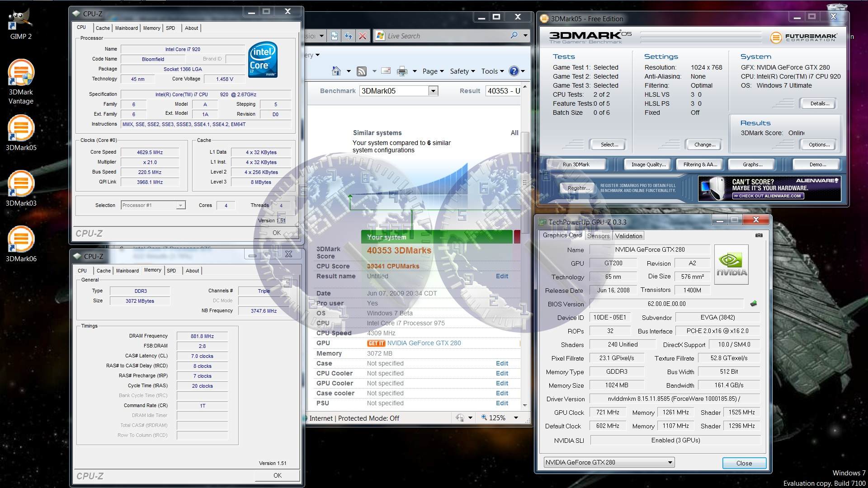Click the RSS feeds icon in browser toolbar
This screenshot has height=488, width=868.
[x=362, y=71]
